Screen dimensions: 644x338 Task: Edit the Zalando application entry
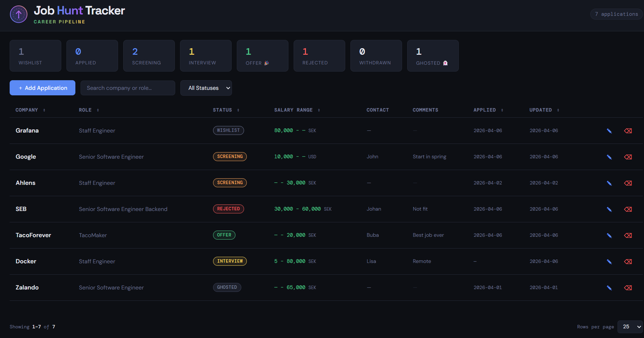[x=609, y=288]
